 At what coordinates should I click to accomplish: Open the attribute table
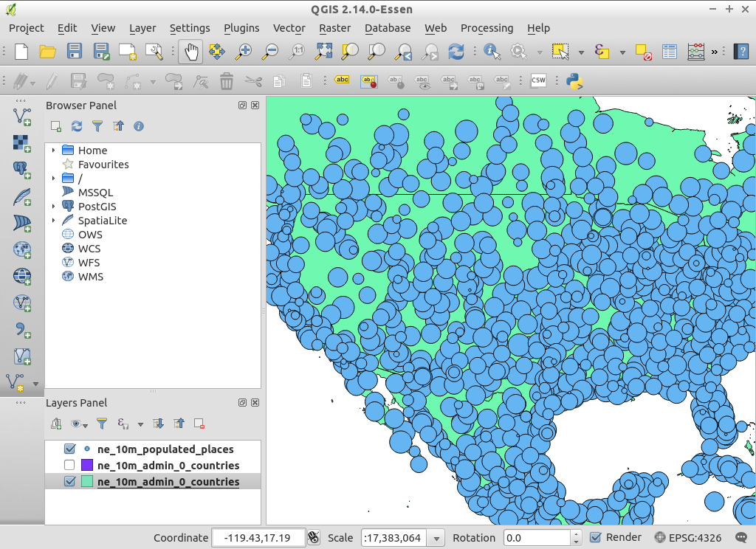tap(669, 51)
